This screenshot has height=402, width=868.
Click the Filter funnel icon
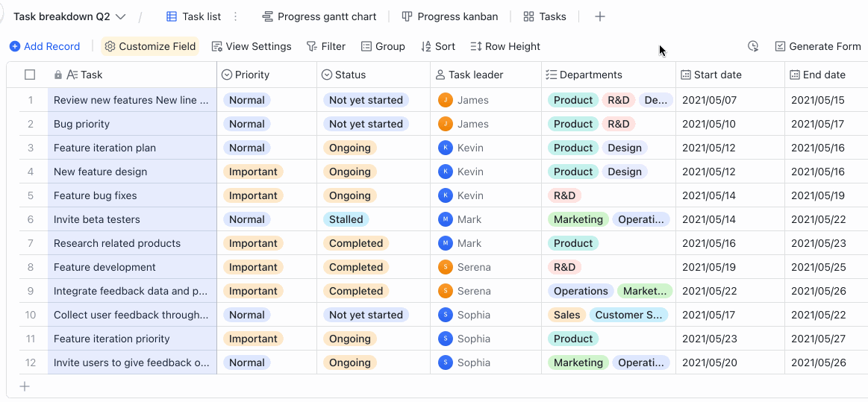point(312,46)
